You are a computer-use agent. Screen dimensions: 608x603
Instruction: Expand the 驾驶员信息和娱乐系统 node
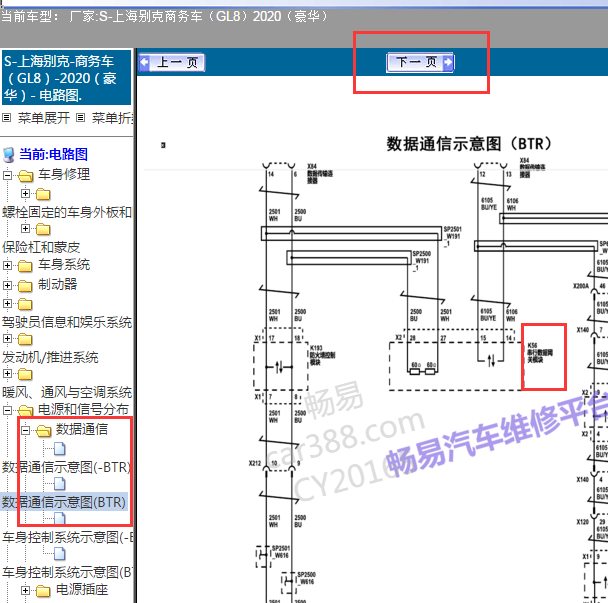pos(7,303)
